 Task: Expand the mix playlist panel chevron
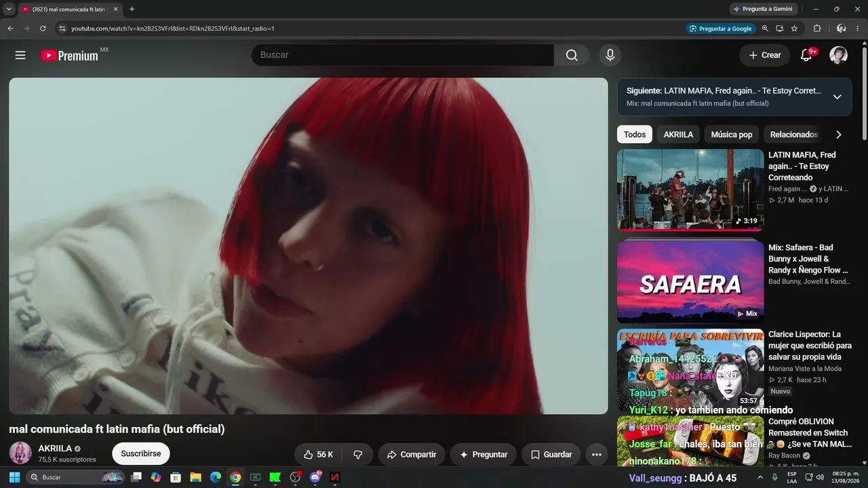[837, 97]
